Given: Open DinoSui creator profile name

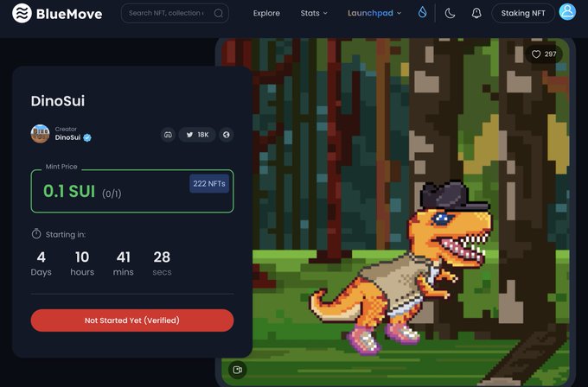Looking at the screenshot, I should click(x=67, y=137).
